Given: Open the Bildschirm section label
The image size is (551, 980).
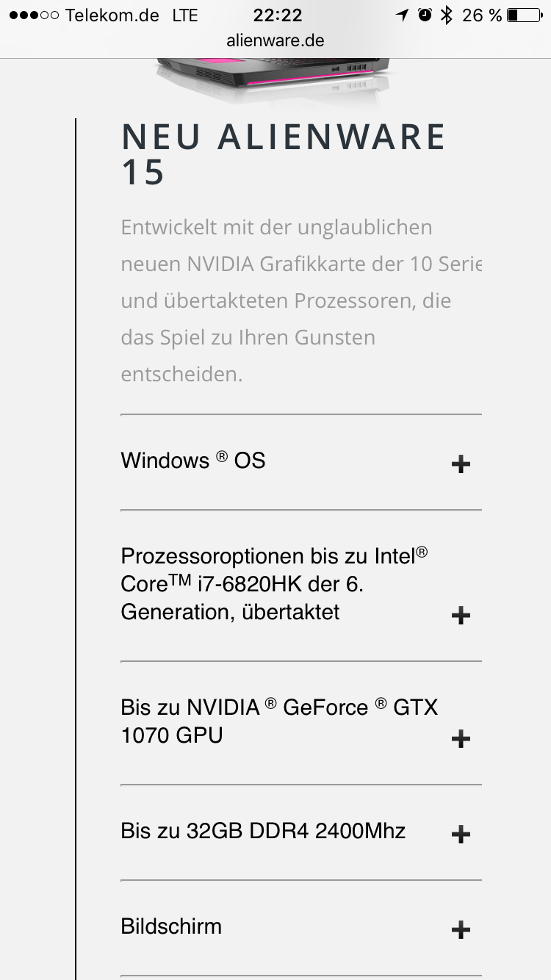Looking at the screenshot, I should pos(171,926).
